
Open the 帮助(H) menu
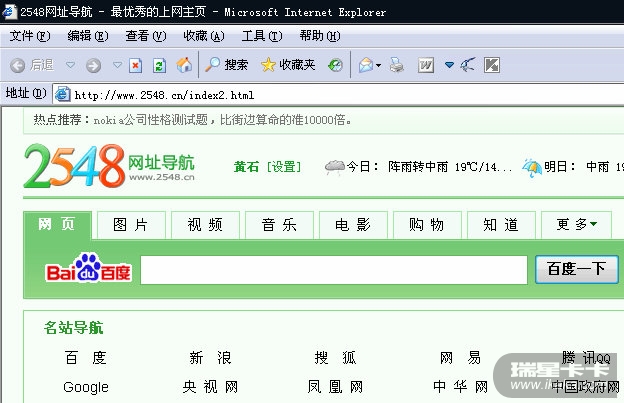point(320,36)
